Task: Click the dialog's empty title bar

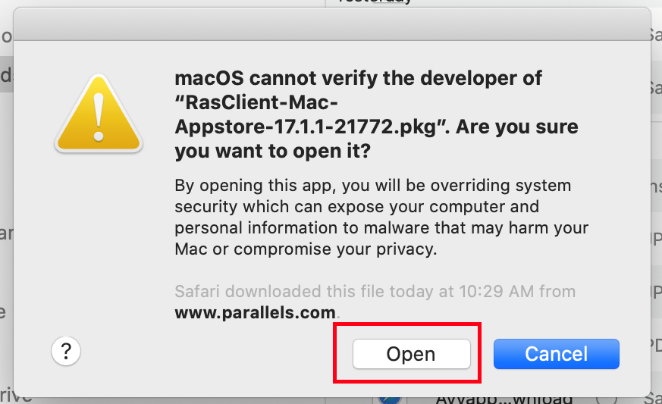Action: (332, 24)
